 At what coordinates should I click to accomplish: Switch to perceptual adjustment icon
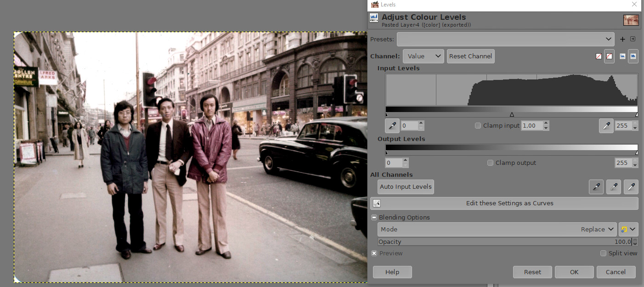point(609,56)
